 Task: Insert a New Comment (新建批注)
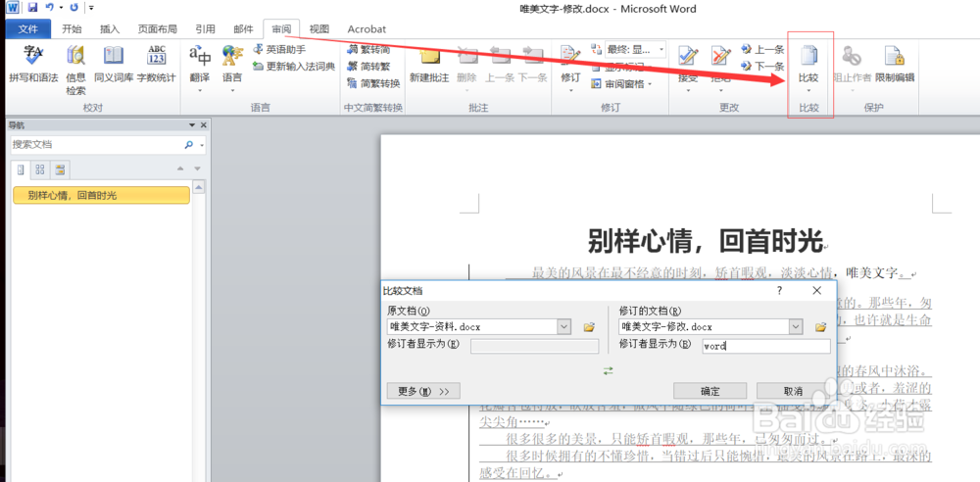[429, 65]
